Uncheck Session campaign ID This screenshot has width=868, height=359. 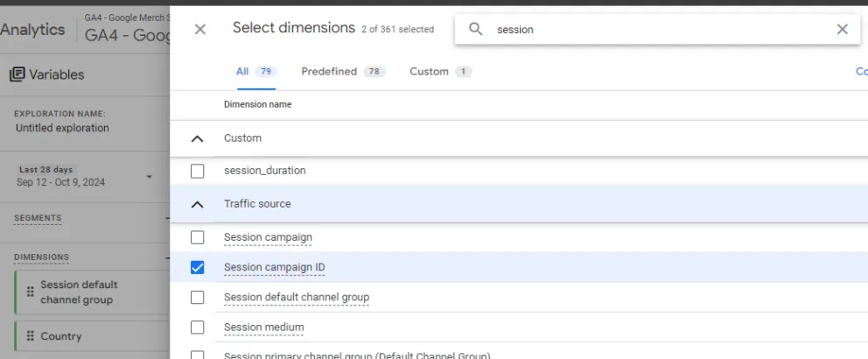pos(198,267)
